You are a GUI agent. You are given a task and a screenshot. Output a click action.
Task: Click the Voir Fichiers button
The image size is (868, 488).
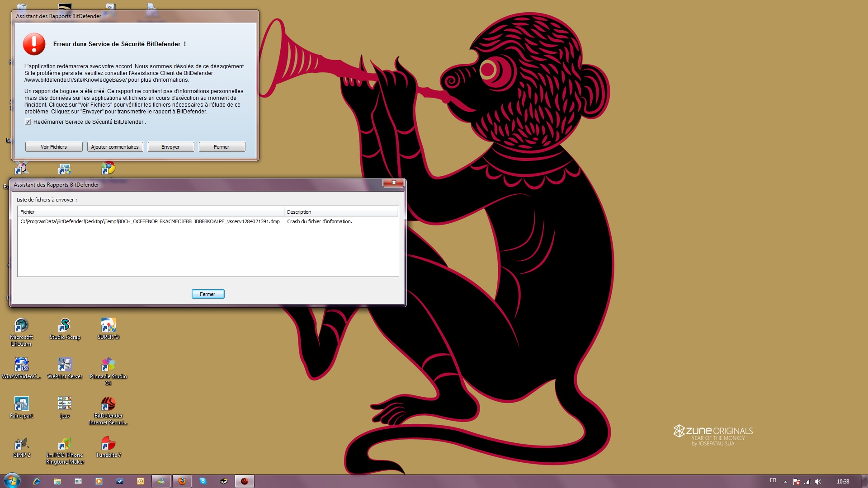(54, 147)
